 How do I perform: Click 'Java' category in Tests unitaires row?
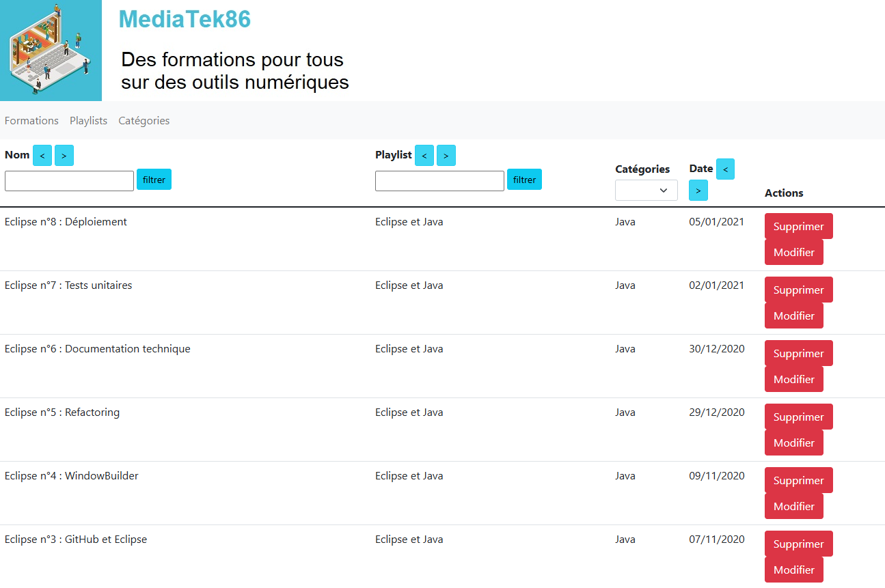(625, 285)
